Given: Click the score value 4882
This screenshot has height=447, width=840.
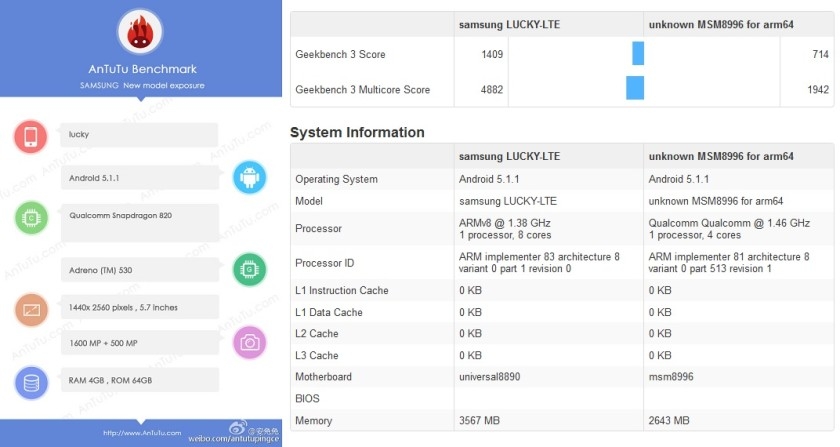Looking at the screenshot, I should pyautogui.click(x=492, y=90).
